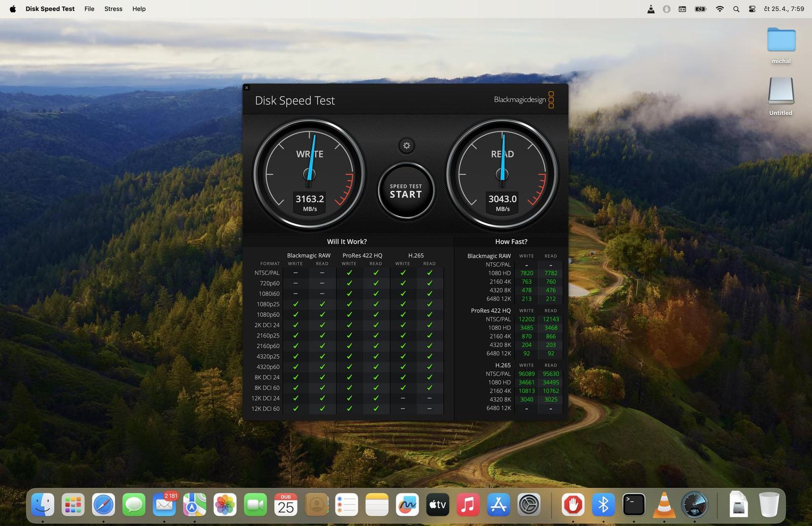Check the battery charging status icon
This screenshot has width=812, height=526.
coord(700,9)
